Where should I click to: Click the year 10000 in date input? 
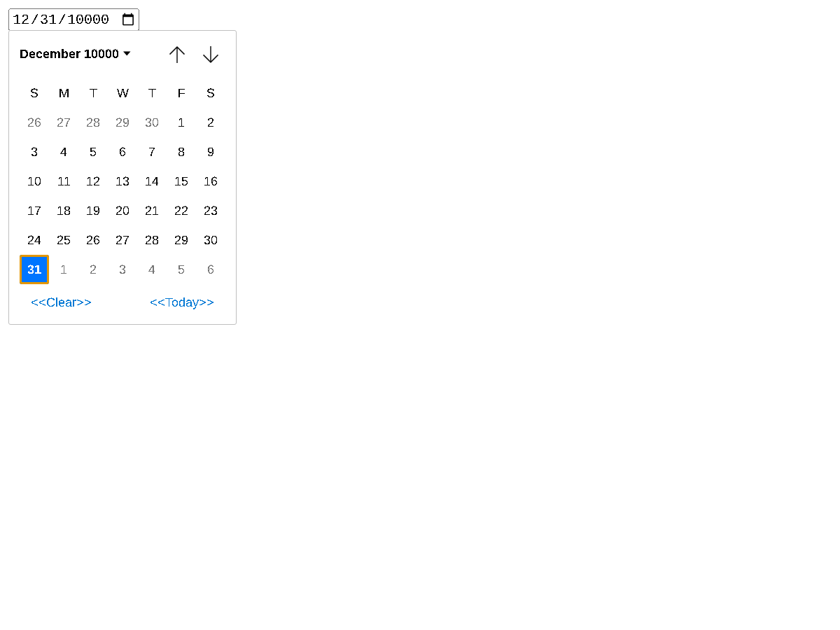point(88,20)
